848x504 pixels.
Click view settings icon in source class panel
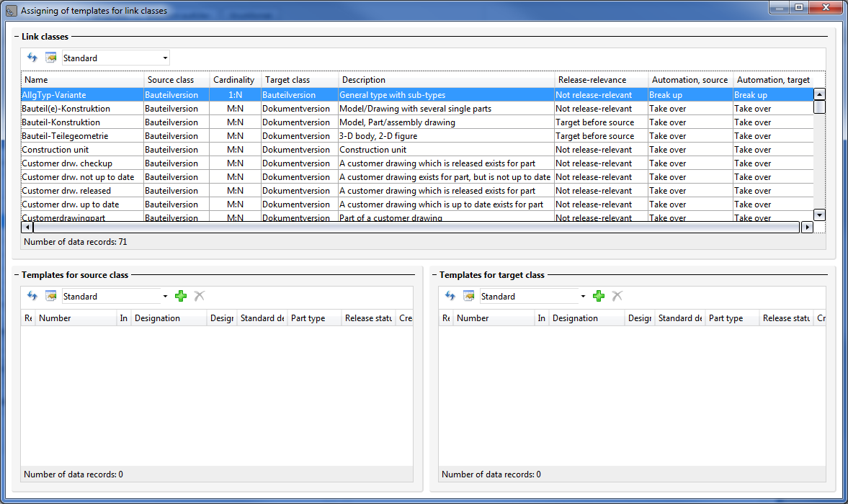pos(50,296)
